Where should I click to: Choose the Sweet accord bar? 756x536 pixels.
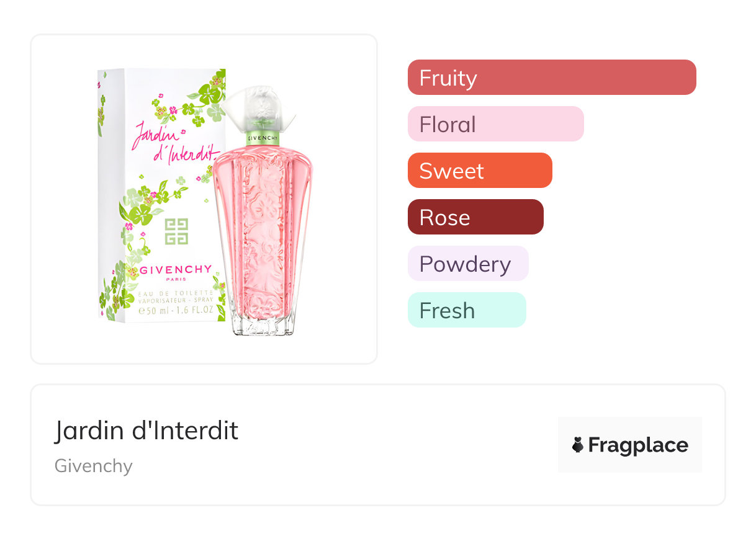coord(479,171)
